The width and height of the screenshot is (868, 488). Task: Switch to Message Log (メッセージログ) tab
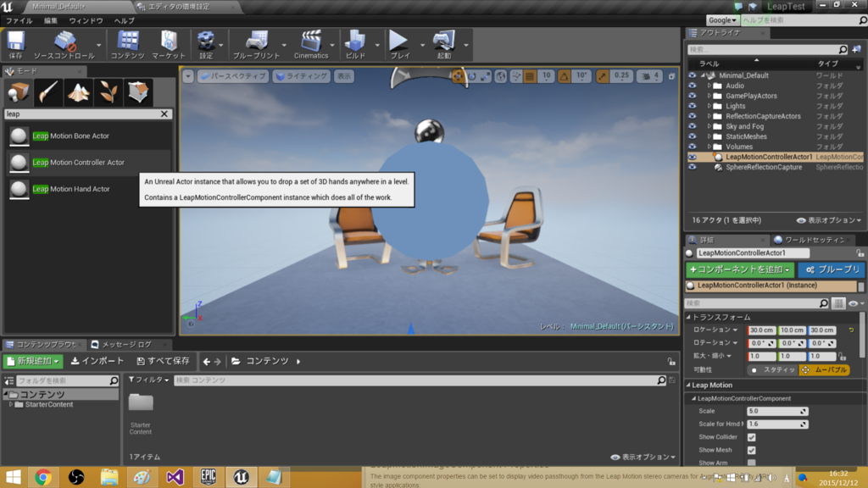pyautogui.click(x=127, y=345)
